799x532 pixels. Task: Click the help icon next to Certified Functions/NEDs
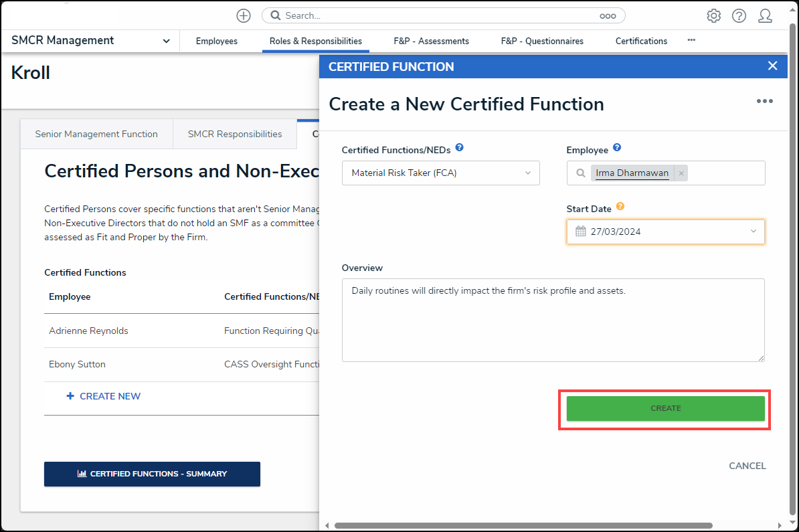tap(459, 148)
